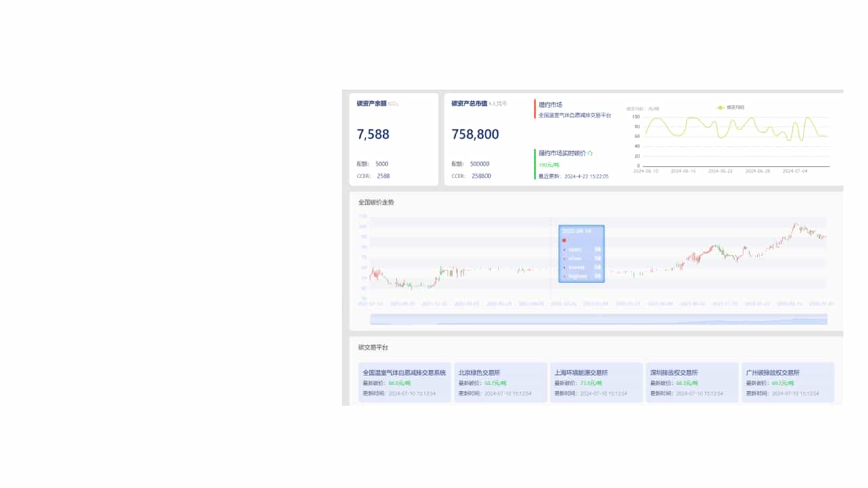Click the 配额 500000 value in market value card
Image resolution: width=868 pixels, height=488 pixels.
pos(479,164)
